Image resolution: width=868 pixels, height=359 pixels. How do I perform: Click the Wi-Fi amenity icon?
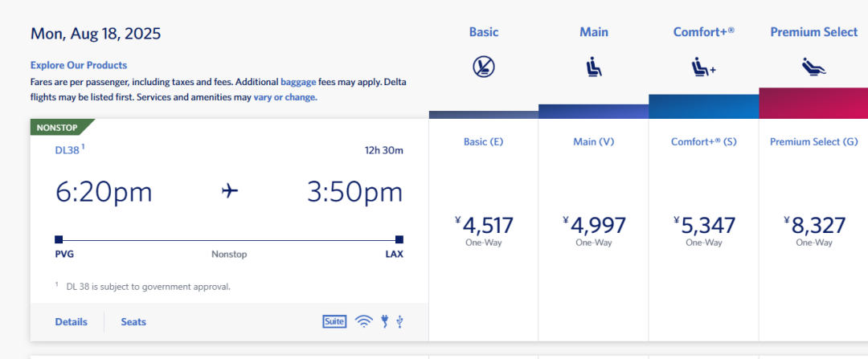tap(364, 321)
